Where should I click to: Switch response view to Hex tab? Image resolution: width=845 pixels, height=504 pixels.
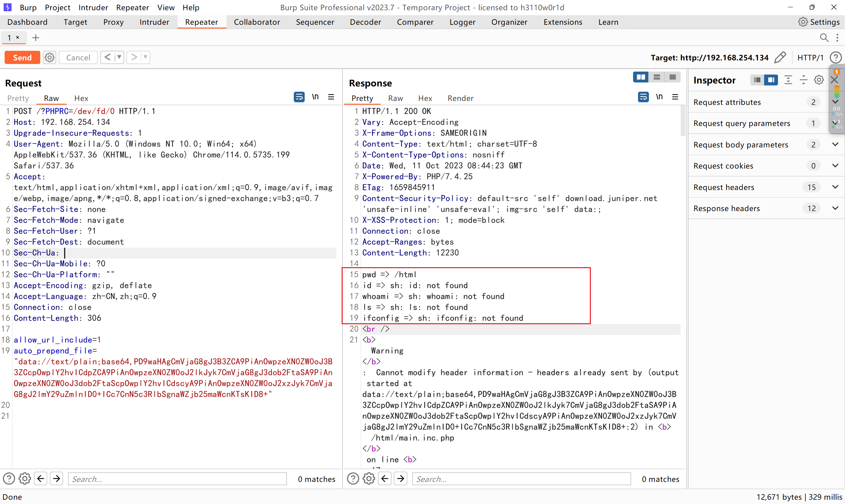pos(425,98)
